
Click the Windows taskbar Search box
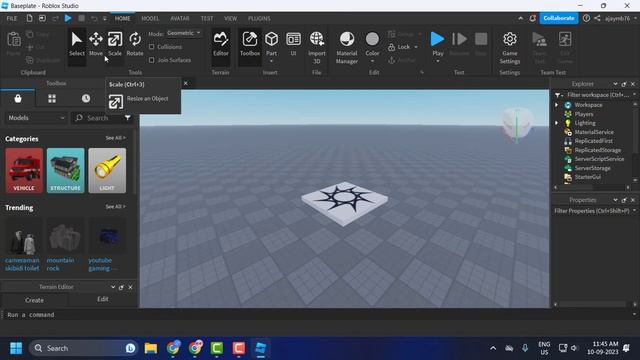click(x=83, y=348)
